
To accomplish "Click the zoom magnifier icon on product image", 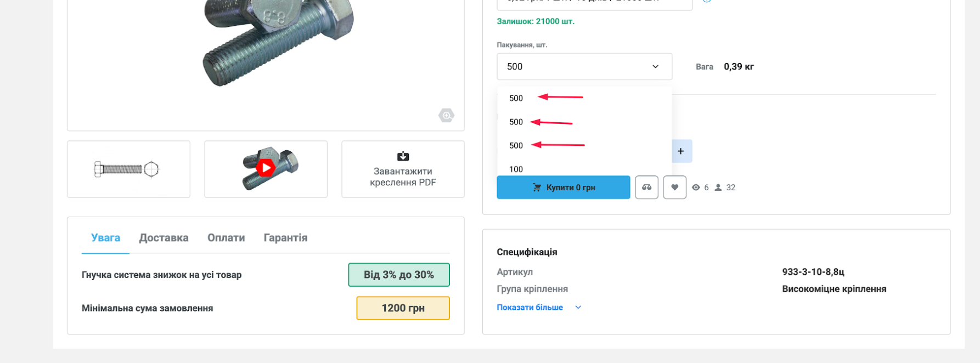I will point(446,116).
